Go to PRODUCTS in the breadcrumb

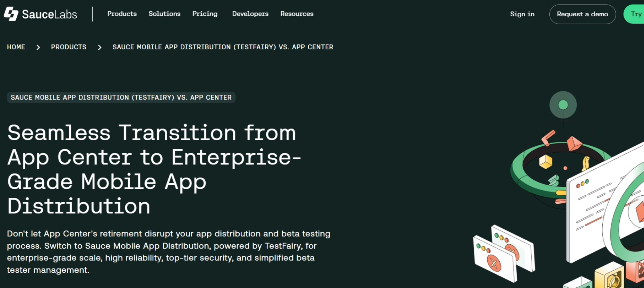pos(69,47)
